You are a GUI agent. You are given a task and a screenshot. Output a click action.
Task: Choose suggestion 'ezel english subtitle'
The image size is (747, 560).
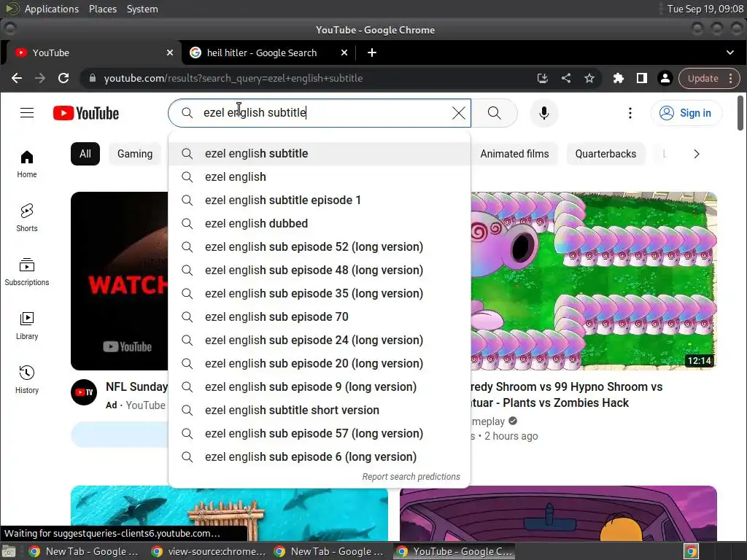[x=320, y=153]
